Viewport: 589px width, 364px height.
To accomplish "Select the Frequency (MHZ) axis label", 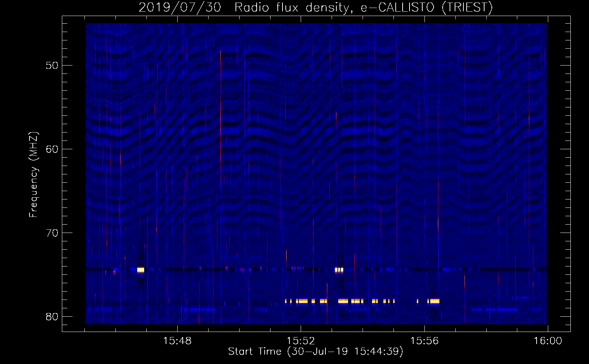I will 33,175.
